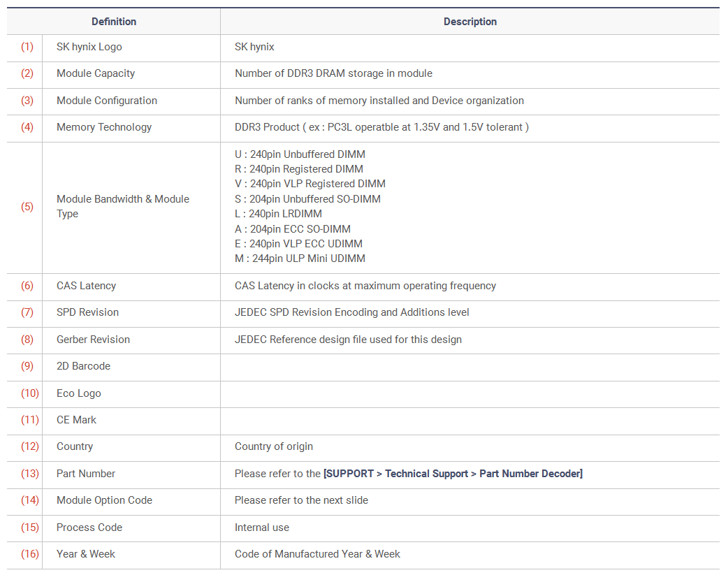Click 'Please refer to the next slide'
The width and height of the screenshot is (728, 575).
(x=301, y=500)
